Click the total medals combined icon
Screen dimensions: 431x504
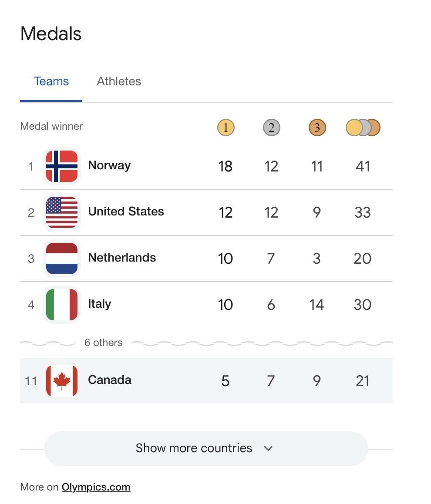tap(363, 128)
